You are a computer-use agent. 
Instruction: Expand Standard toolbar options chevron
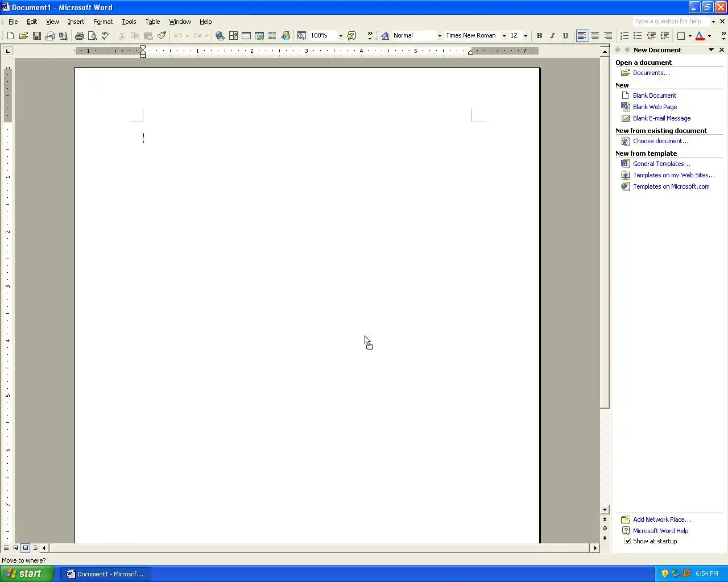tap(370, 36)
